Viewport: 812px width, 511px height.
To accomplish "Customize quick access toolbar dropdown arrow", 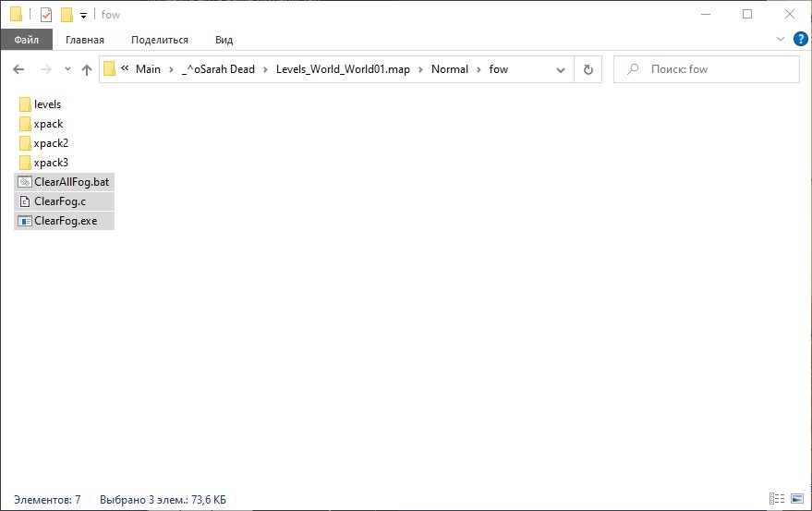I will tap(83, 16).
